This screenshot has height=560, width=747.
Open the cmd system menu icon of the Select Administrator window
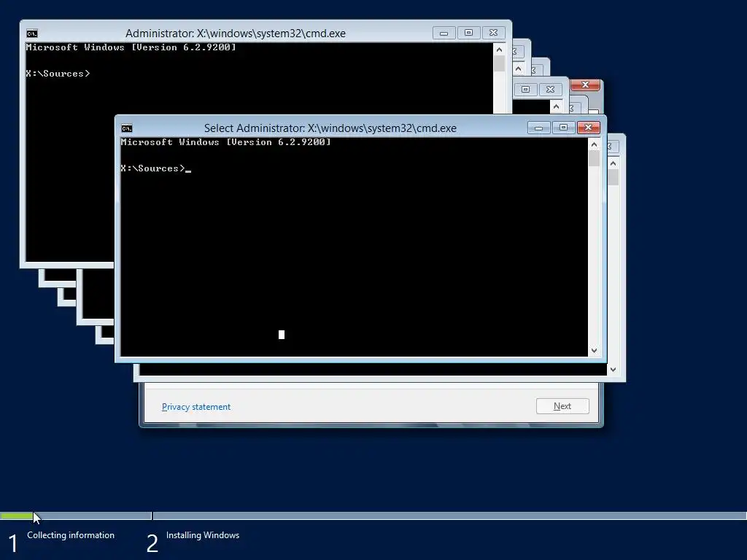click(x=127, y=128)
